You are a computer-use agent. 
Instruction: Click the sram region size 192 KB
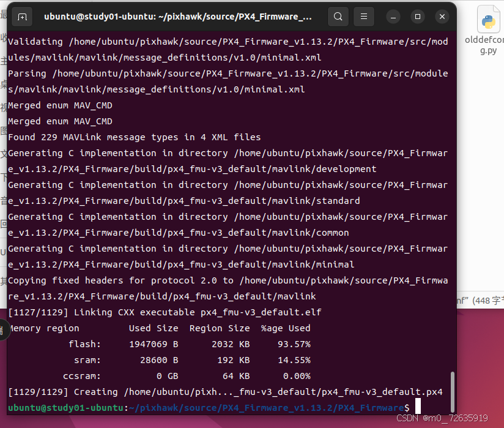[234, 360]
